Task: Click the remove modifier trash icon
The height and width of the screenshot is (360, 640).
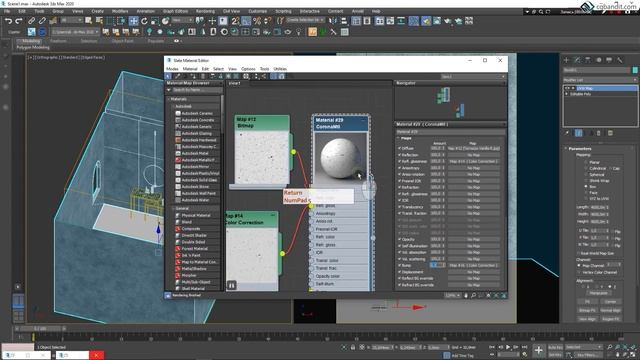Action: tap(599, 133)
